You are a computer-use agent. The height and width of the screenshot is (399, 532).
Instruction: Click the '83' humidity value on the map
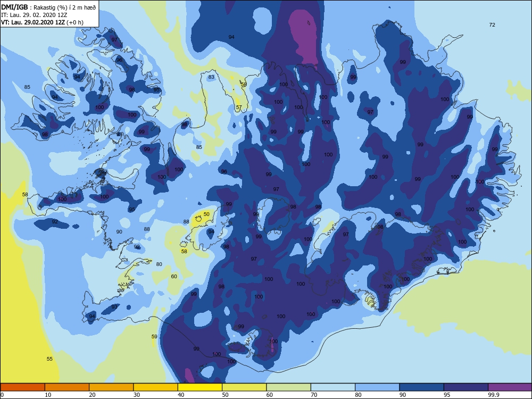[x=211, y=77]
